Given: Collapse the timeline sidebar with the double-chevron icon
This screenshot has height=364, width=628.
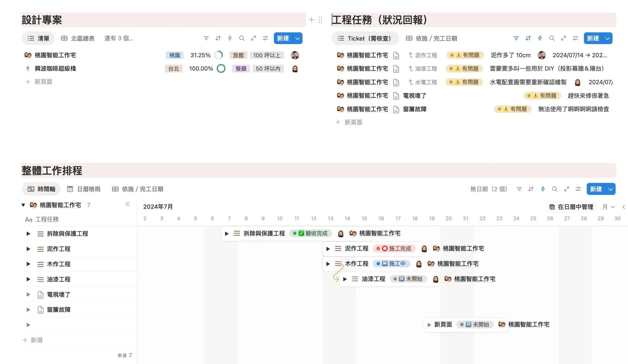Looking at the screenshot, I should pos(128,204).
